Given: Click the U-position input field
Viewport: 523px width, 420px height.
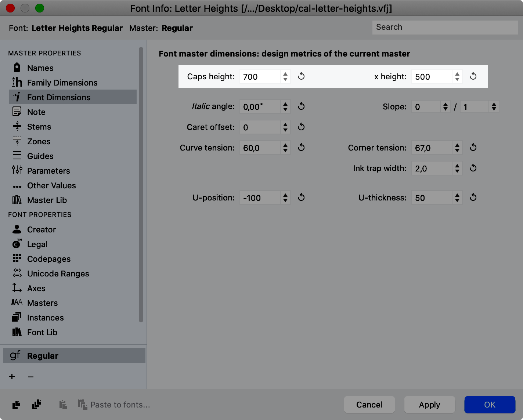Looking at the screenshot, I should click(x=260, y=198).
